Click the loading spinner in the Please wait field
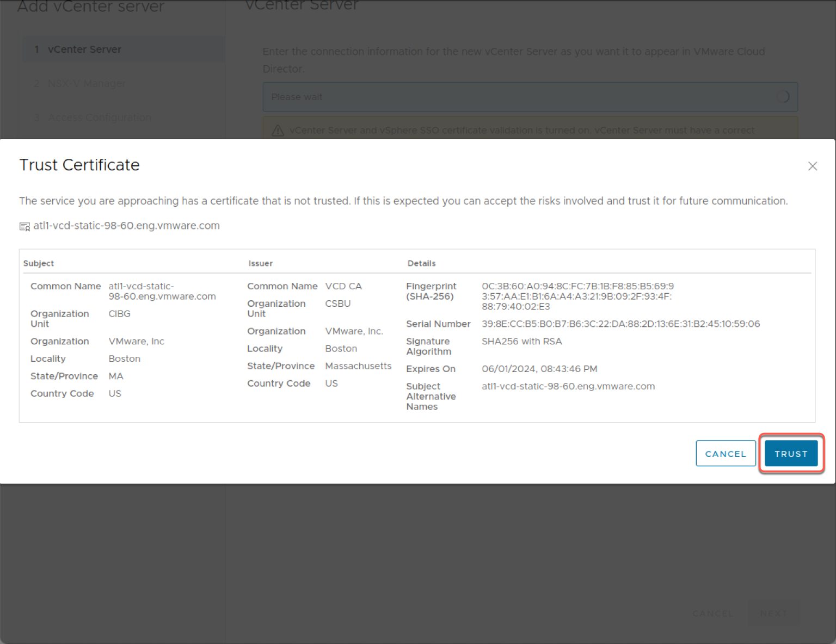The width and height of the screenshot is (836, 644). click(x=784, y=96)
